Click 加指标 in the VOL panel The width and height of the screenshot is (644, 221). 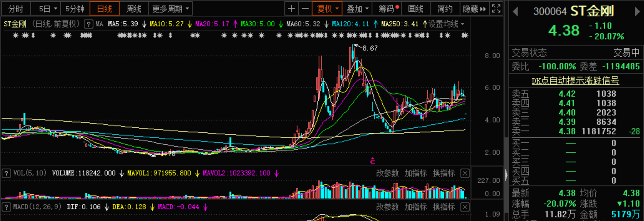point(416,173)
